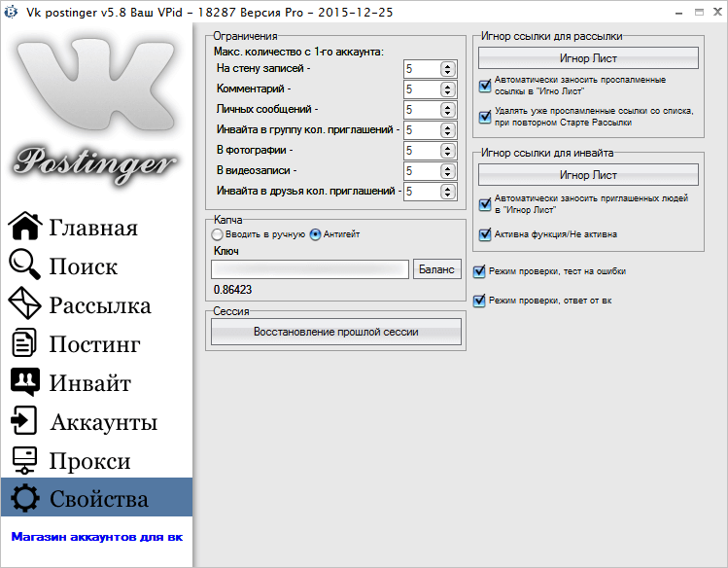Viewport: 728px width, 568px height.
Task: Click the envelope icon for Рассылка
Action: click(24, 303)
